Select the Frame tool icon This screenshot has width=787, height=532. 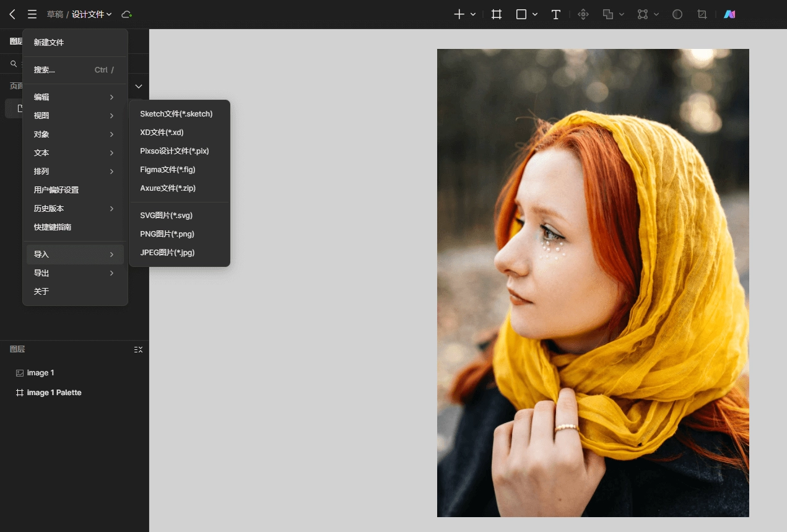pos(497,14)
